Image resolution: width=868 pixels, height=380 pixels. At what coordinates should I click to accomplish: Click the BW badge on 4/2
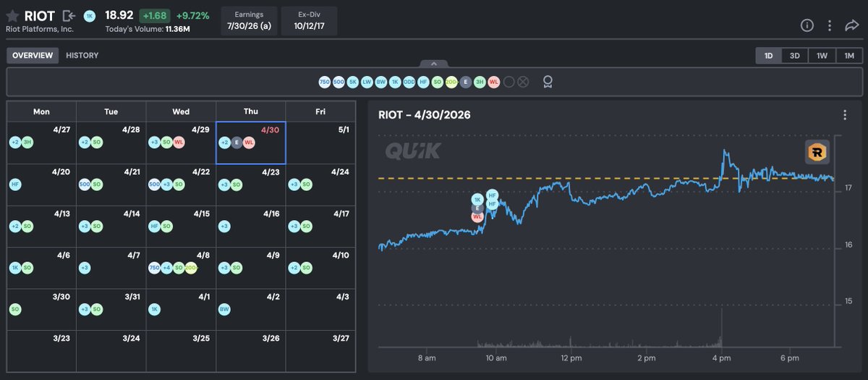(x=225, y=309)
